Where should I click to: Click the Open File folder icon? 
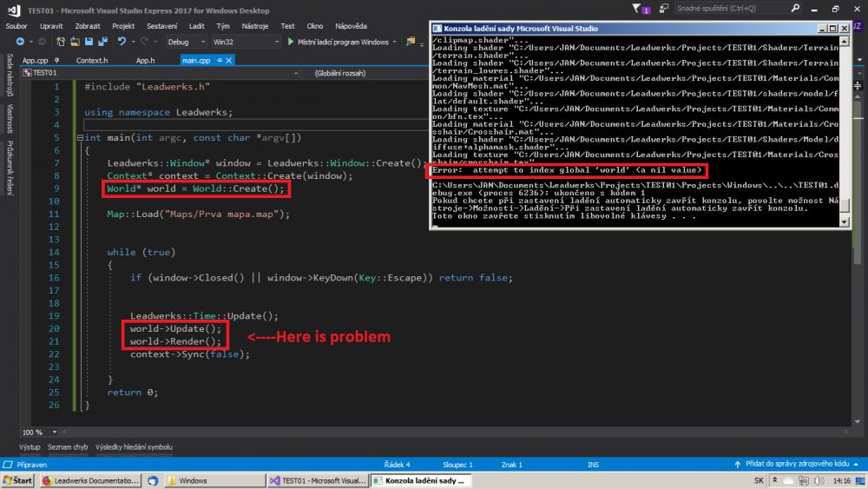76,41
